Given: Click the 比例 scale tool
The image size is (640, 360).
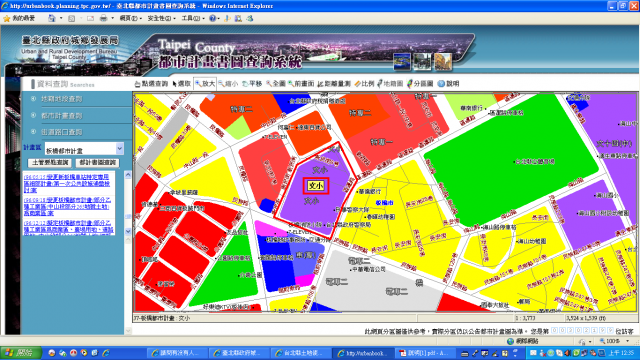Looking at the screenshot, I should [364, 84].
